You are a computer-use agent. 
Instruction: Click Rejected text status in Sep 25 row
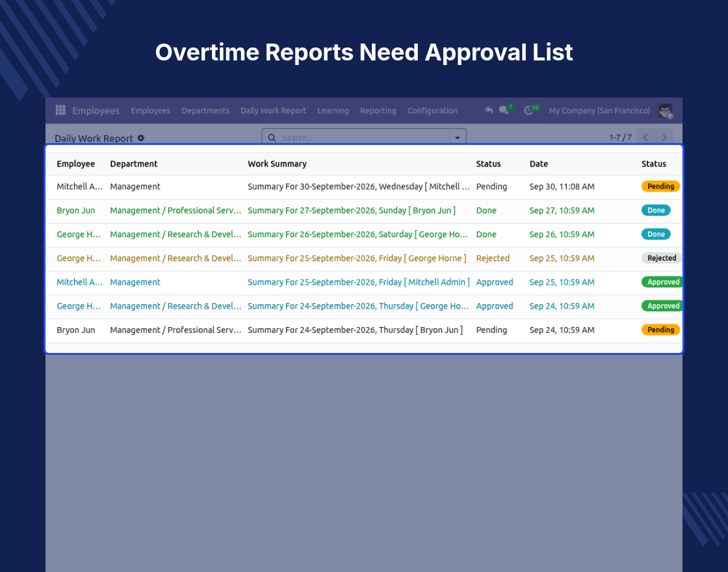(x=493, y=258)
